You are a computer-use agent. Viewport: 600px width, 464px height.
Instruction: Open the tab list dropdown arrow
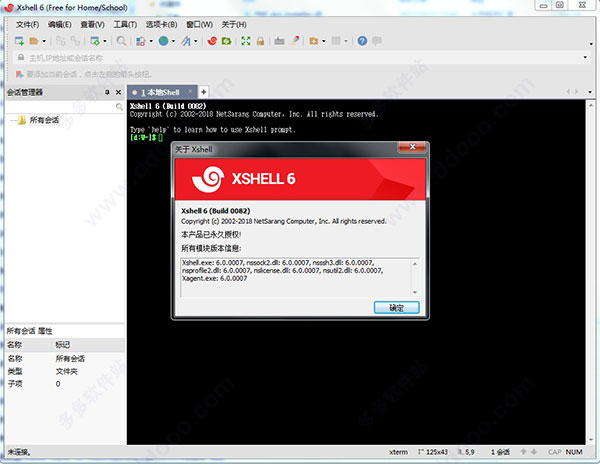coord(590,92)
